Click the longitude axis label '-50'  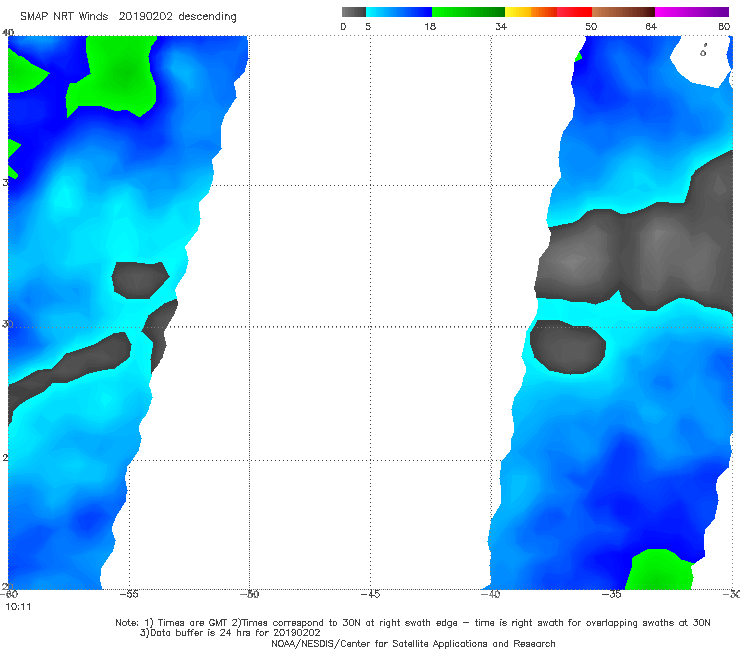250,594
